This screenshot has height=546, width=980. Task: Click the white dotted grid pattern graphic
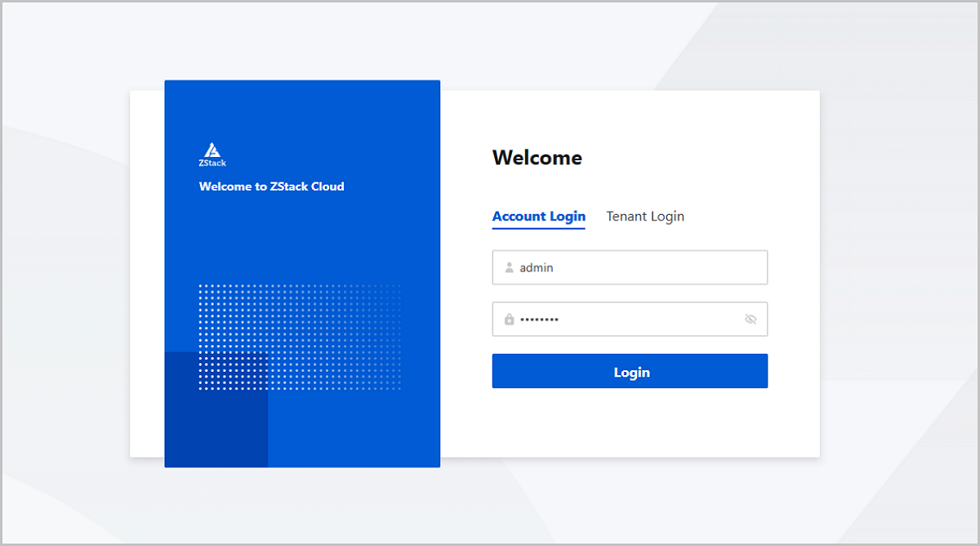pos(299,337)
